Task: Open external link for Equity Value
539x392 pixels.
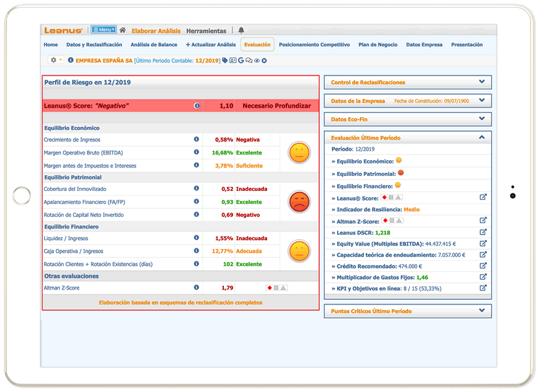Action: click(483, 243)
